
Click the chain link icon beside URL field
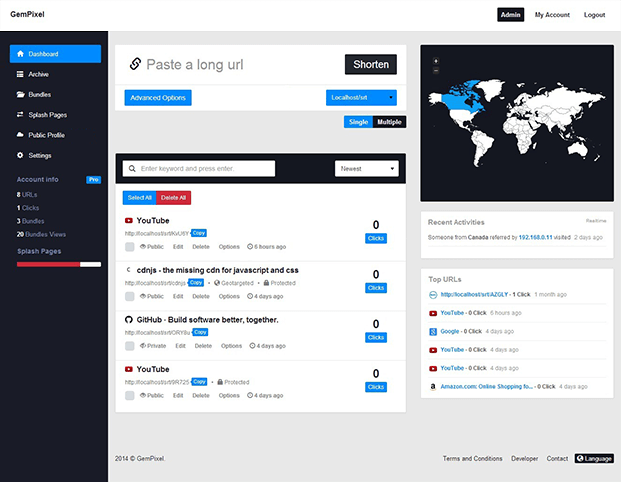135,65
